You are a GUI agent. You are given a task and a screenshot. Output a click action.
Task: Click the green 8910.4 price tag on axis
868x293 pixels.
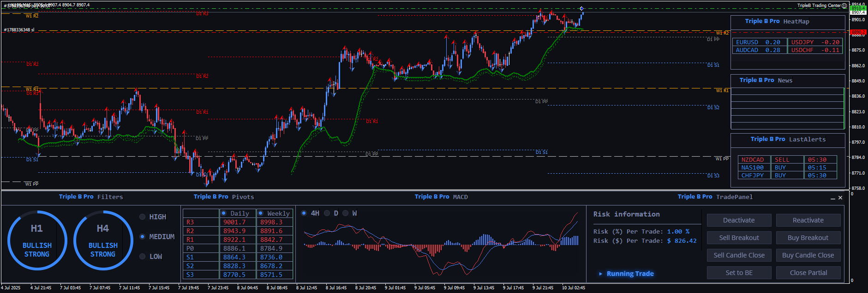(x=858, y=8)
